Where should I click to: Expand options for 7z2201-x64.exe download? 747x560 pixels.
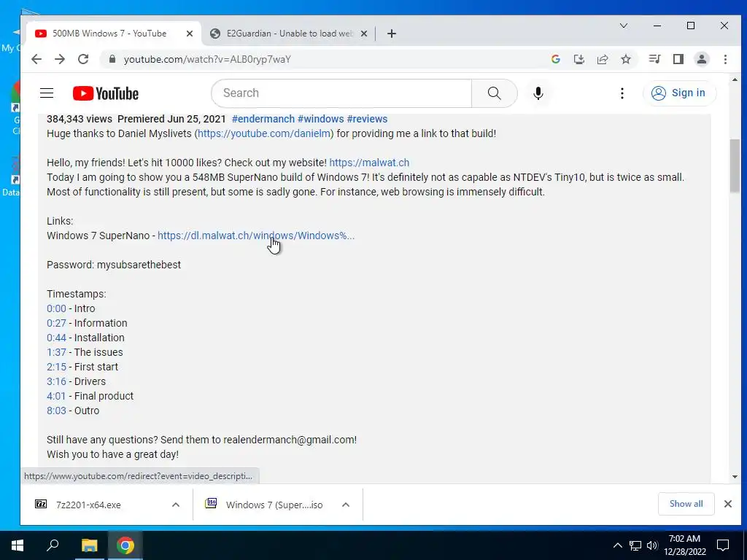pos(175,505)
